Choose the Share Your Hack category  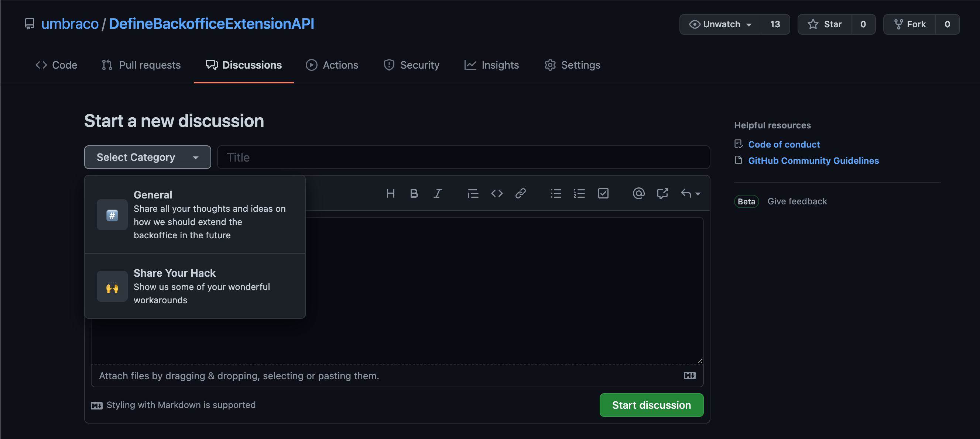tap(195, 286)
